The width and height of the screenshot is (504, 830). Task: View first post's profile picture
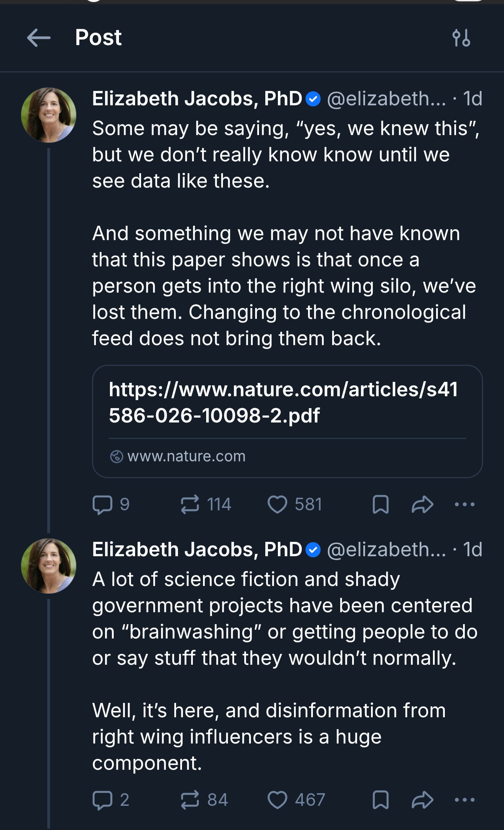coord(49,115)
